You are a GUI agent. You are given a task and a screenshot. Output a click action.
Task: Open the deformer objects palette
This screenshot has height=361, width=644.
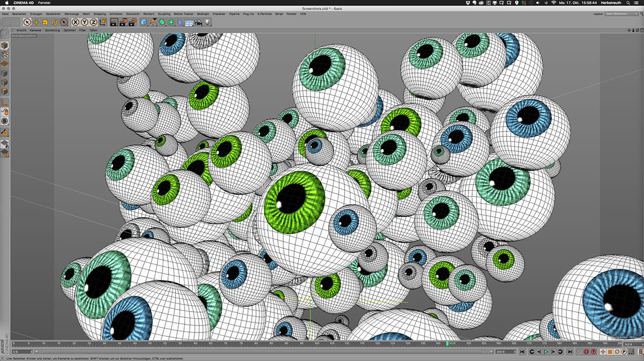(180, 22)
